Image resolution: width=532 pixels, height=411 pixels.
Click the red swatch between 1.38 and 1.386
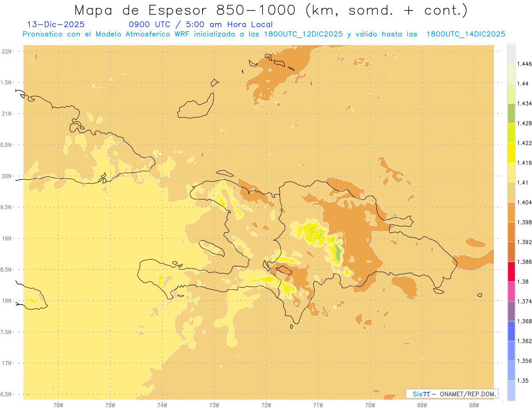tap(511, 271)
